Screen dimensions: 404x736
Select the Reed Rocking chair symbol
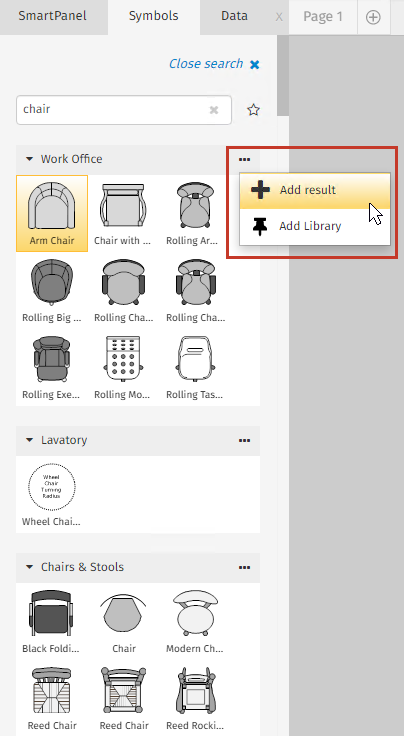pos(195,698)
